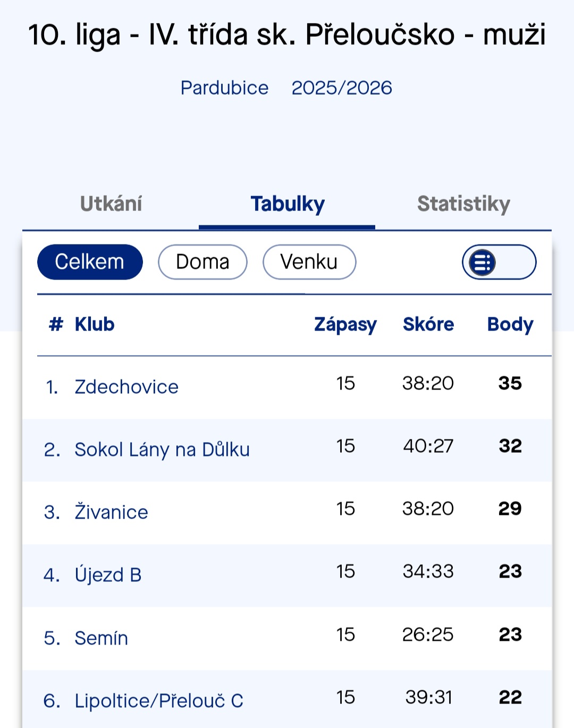Open the Pardubice region link
The height and width of the screenshot is (728, 574).
224,88
